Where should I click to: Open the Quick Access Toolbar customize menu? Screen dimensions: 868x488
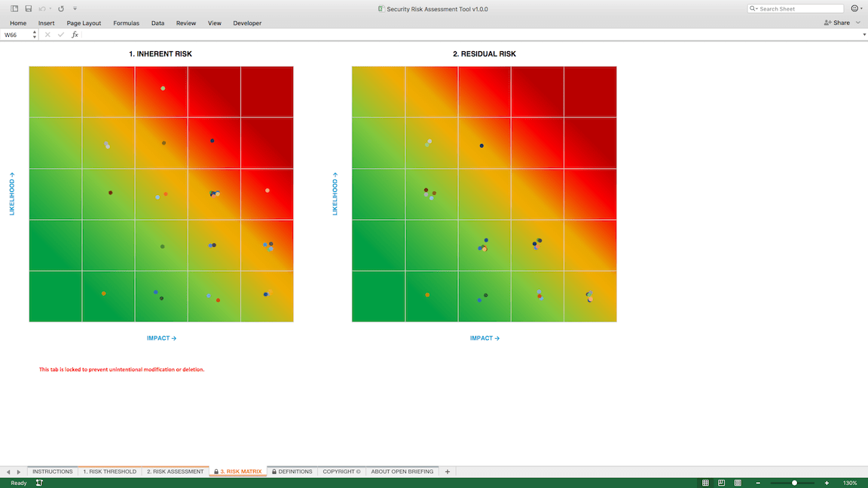75,8
